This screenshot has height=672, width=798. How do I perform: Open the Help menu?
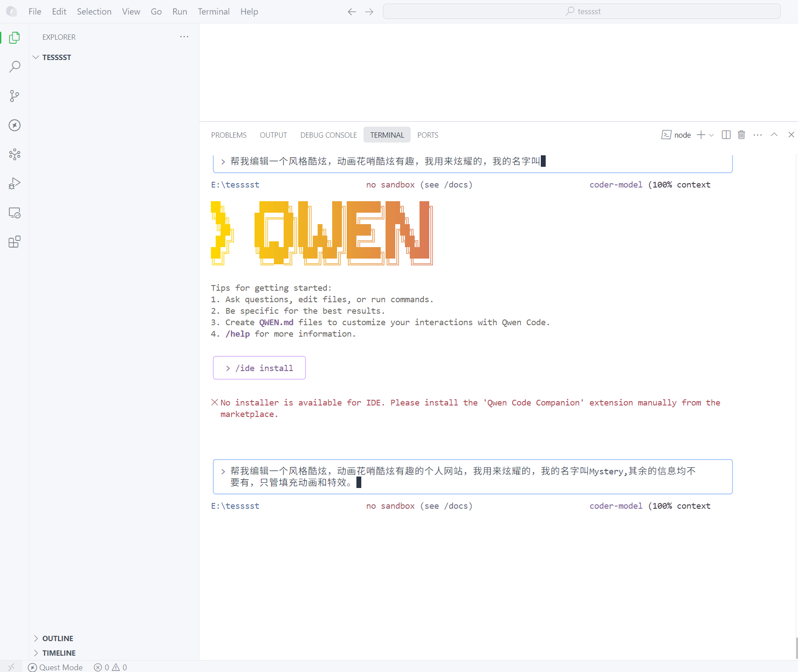tap(249, 11)
